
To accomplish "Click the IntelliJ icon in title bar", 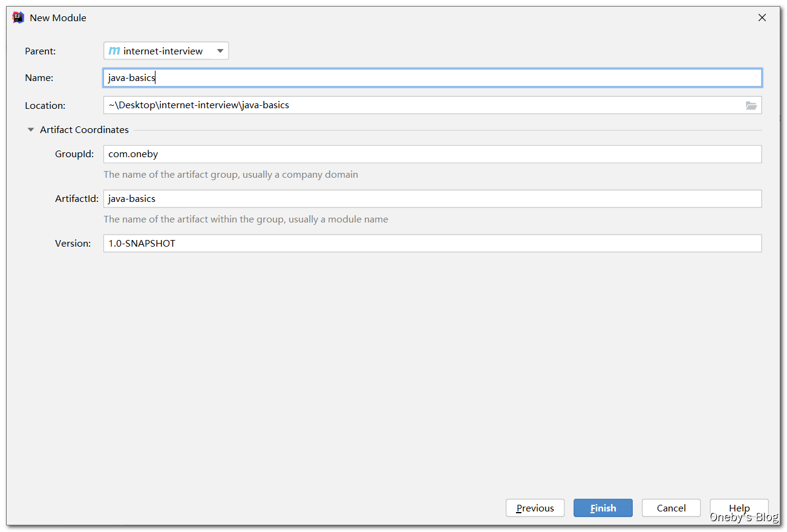I will pyautogui.click(x=18, y=18).
